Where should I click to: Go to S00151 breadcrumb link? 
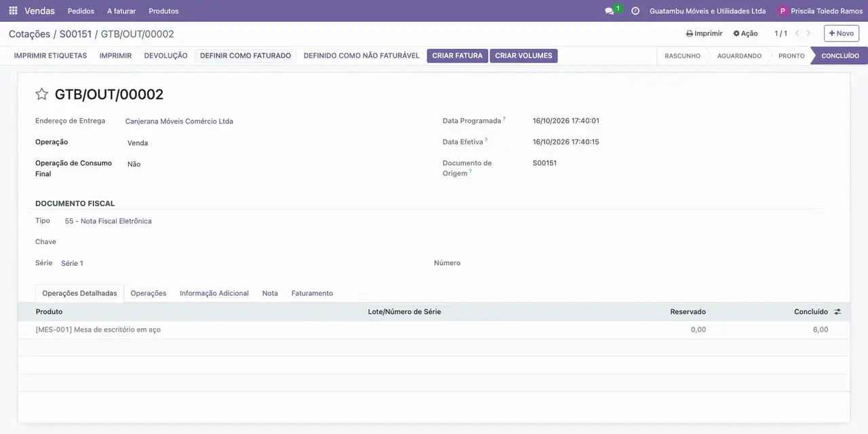pos(75,34)
